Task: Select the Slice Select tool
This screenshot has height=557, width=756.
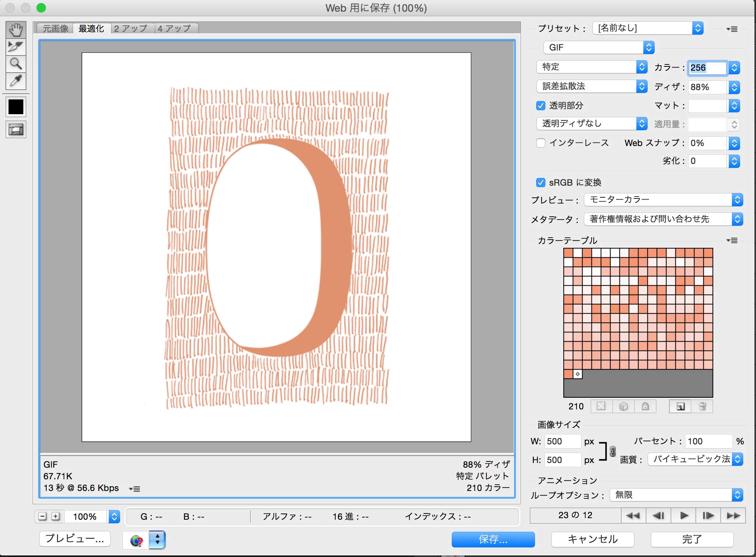Action: pyautogui.click(x=16, y=47)
